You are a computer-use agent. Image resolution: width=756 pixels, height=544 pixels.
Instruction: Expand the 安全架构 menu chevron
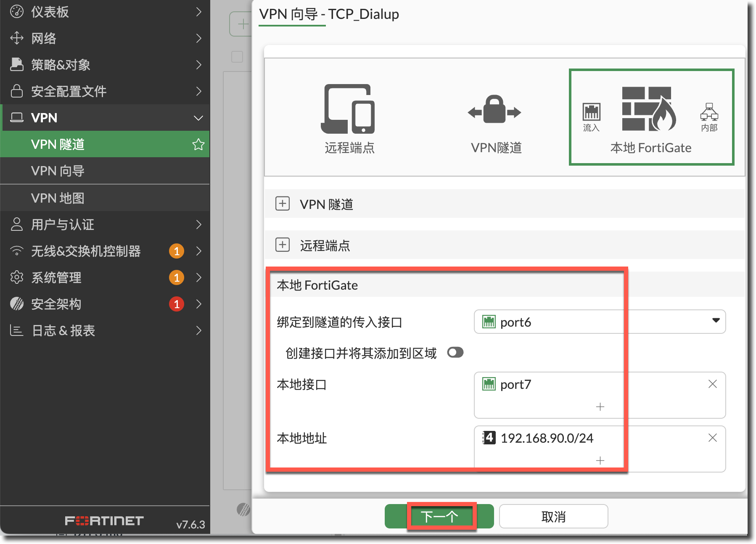coord(199,304)
